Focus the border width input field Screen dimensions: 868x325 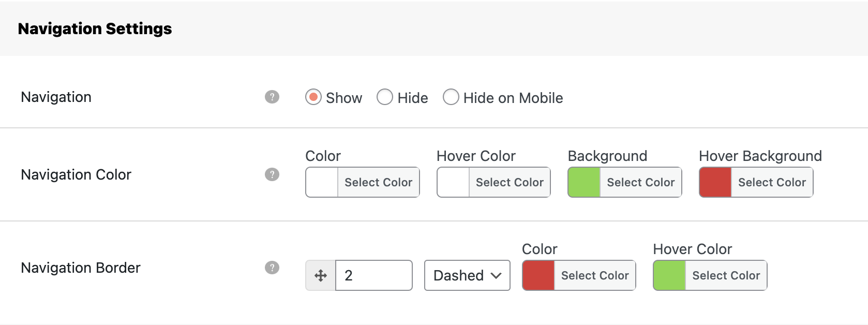click(x=373, y=275)
